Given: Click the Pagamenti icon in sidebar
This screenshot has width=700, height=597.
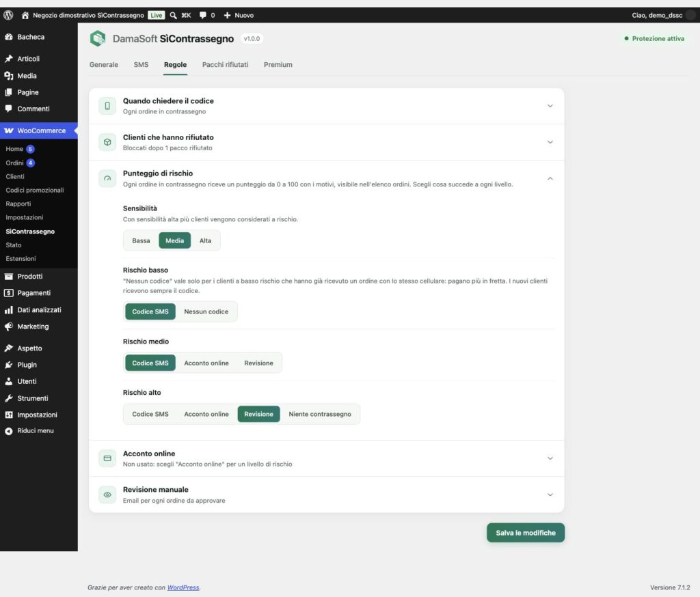Looking at the screenshot, I should [8, 293].
